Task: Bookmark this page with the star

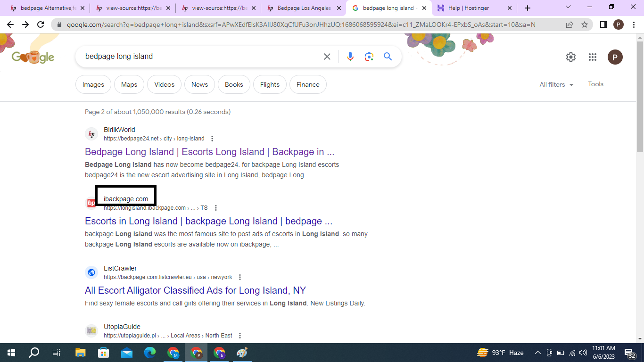Action: coord(585,25)
